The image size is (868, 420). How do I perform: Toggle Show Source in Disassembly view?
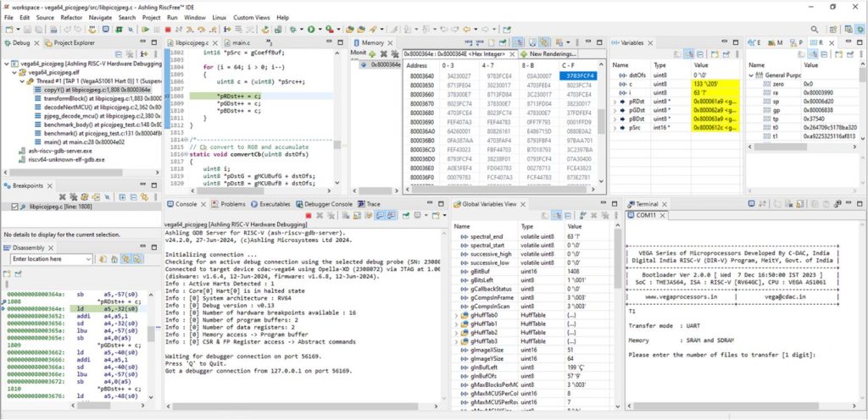click(x=138, y=258)
